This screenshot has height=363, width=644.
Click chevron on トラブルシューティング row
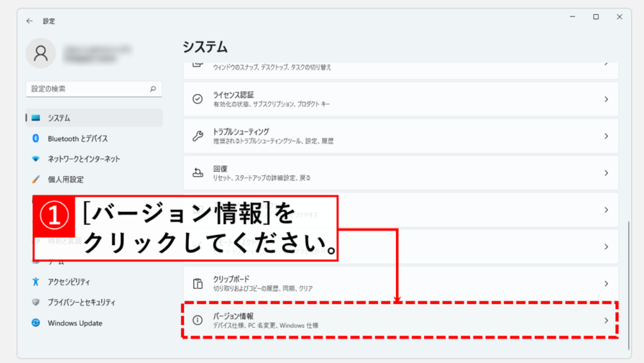606,136
